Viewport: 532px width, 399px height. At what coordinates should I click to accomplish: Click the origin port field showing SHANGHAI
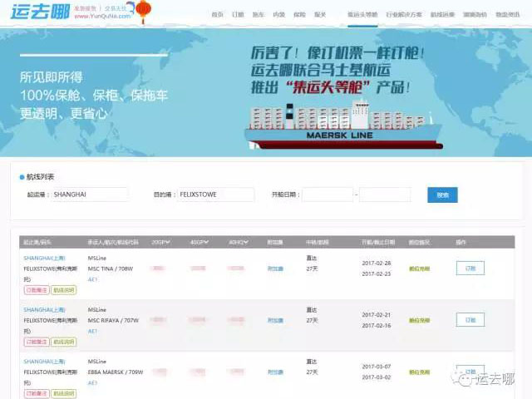pos(89,195)
